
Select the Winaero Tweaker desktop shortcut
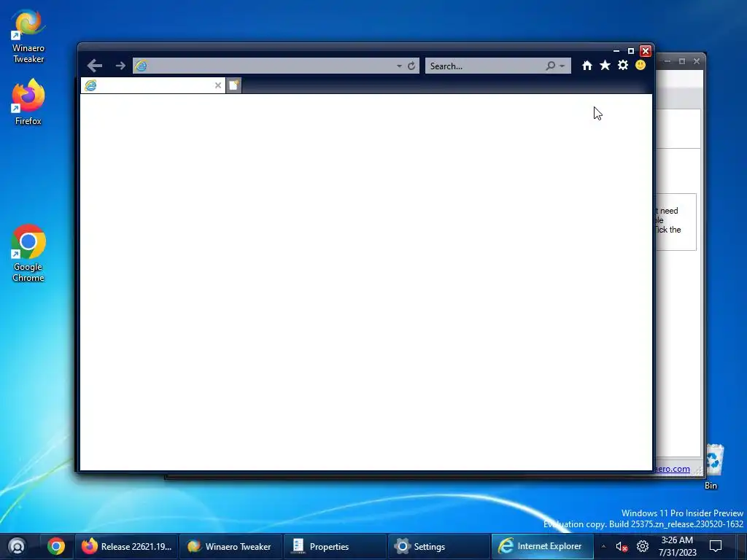pyautogui.click(x=28, y=36)
